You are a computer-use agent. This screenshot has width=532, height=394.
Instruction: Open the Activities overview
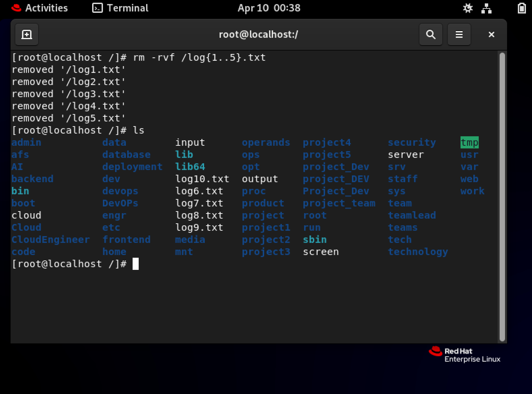47,8
